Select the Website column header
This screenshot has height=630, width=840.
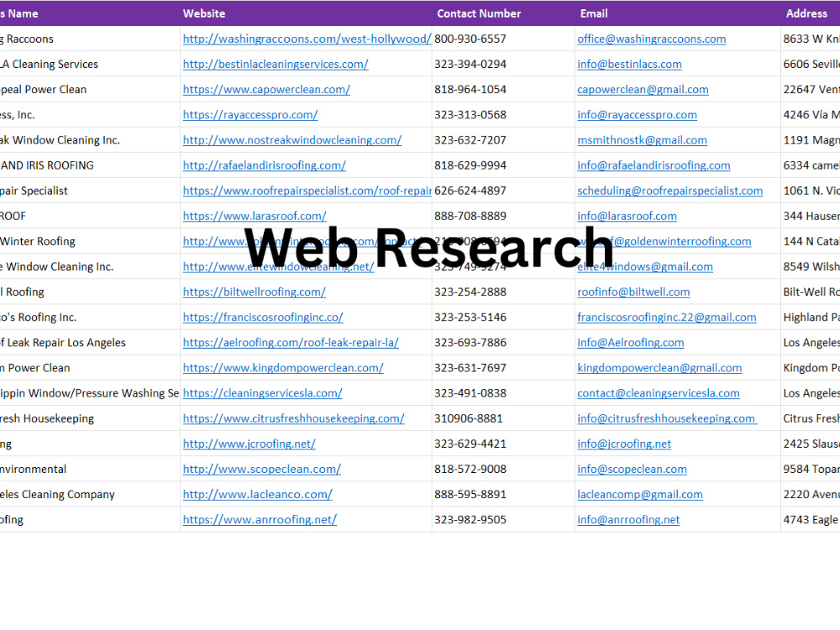click(x=204, y=13)
